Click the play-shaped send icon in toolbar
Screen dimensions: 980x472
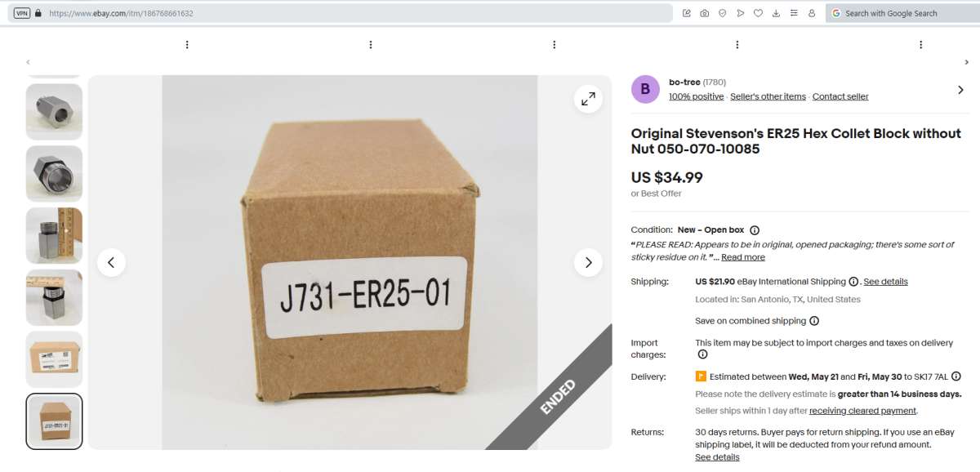[740, 13]
